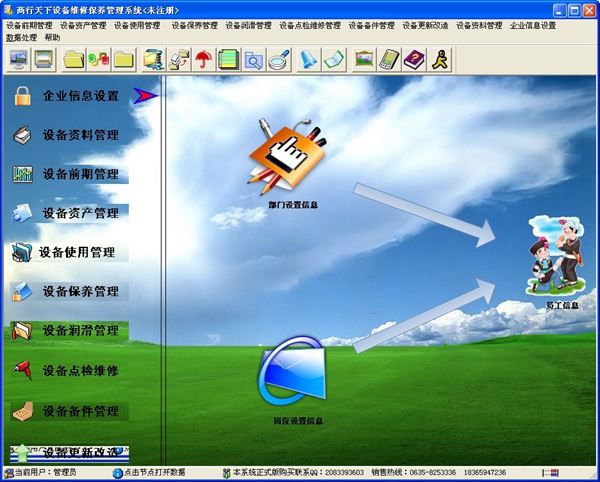600x482 pixels.
Task: Click the zipped folder toolbar icon
Action: point(153,59)
